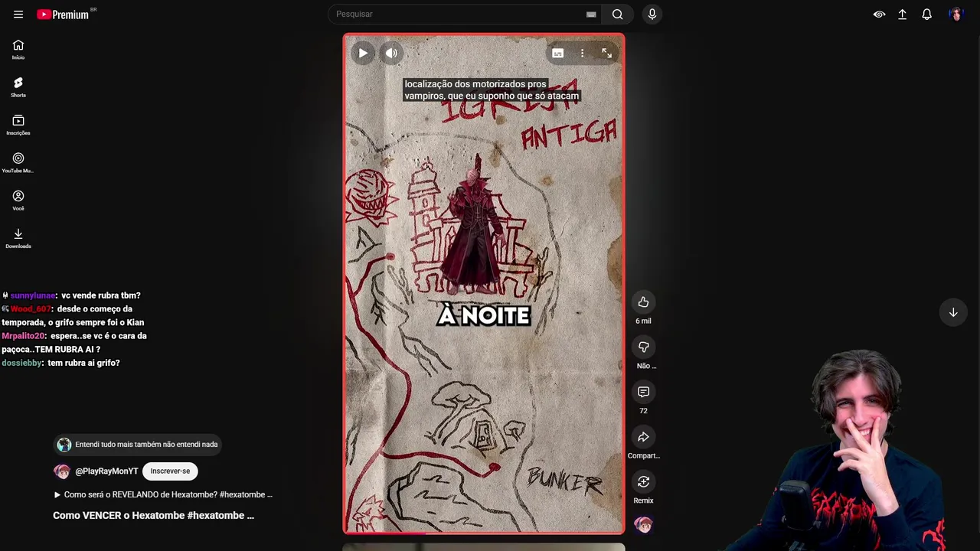Share the Short via Compartilhar

[x=643, y=437]
